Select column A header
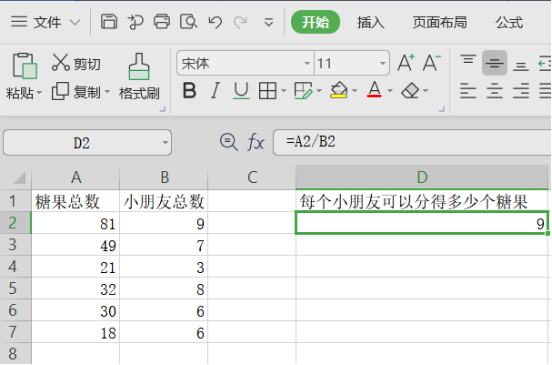This screenshot has height=365, width=552. click(x=76, y=177)
